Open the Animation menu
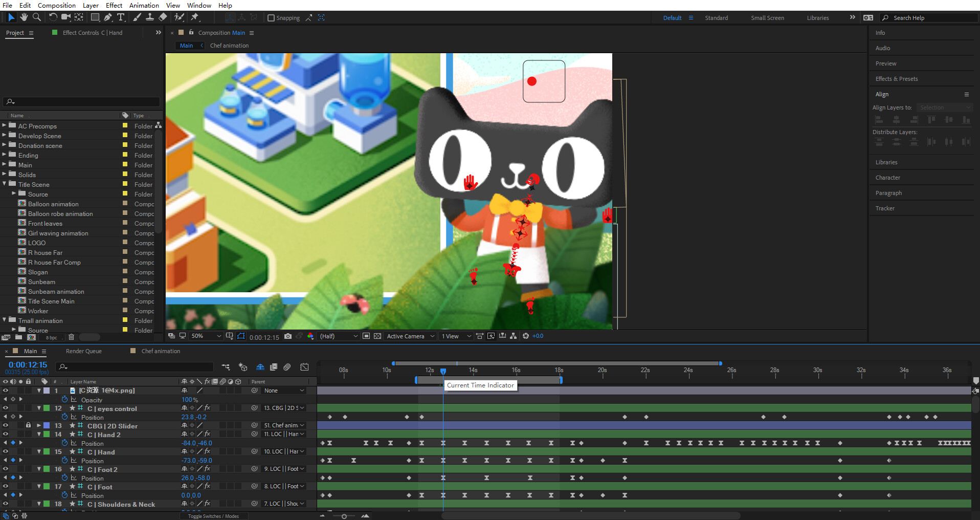980x520 pixels. tap(144, 5)
